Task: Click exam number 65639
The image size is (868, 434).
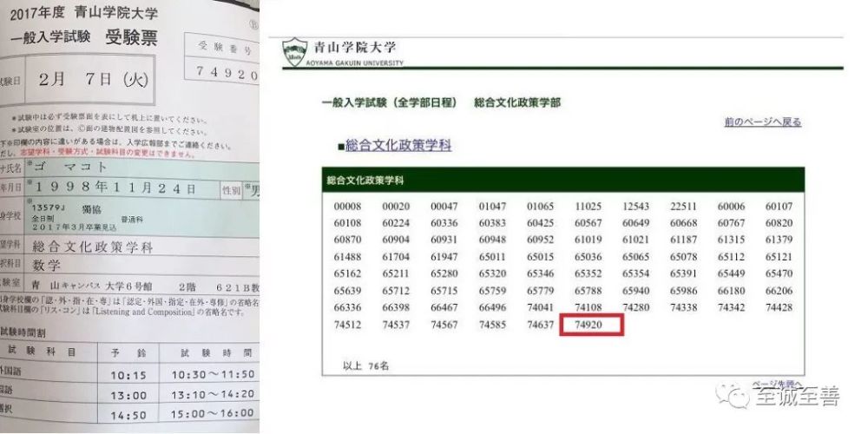Action: [x=347, y=291]
